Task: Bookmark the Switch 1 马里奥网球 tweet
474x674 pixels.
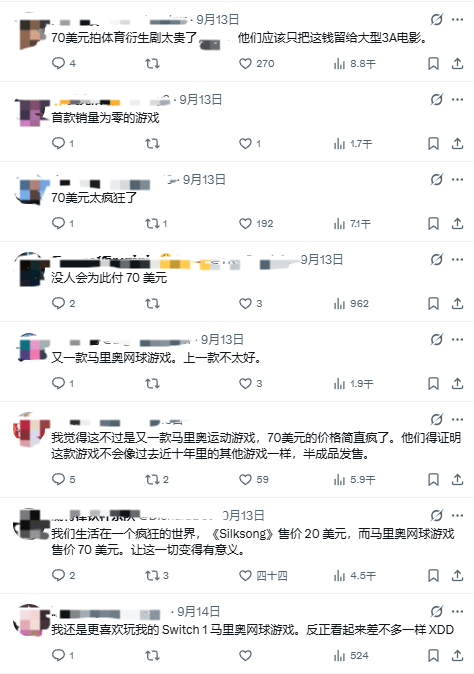Action: point(433,656)
